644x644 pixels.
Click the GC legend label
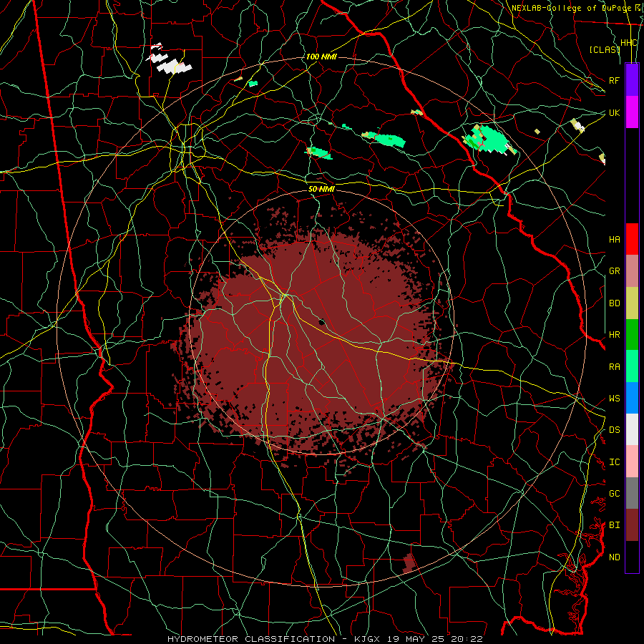(x=614, y=494)
